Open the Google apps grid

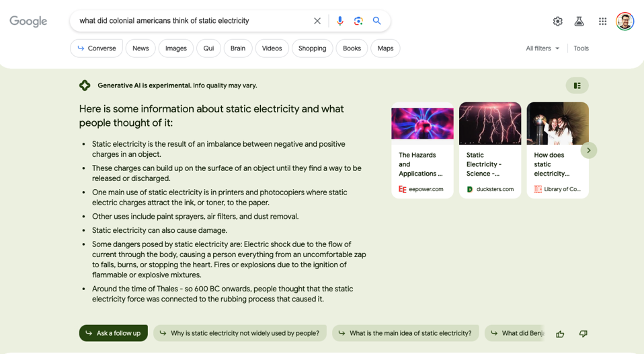(x=602, y=22)
